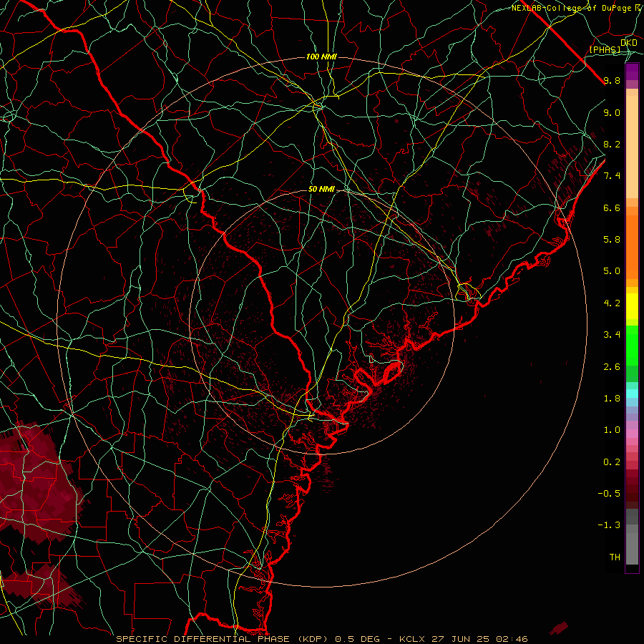Click the -0.5 value on the color scale
This screenshot has width=644, height=644.
pos(609,494)
